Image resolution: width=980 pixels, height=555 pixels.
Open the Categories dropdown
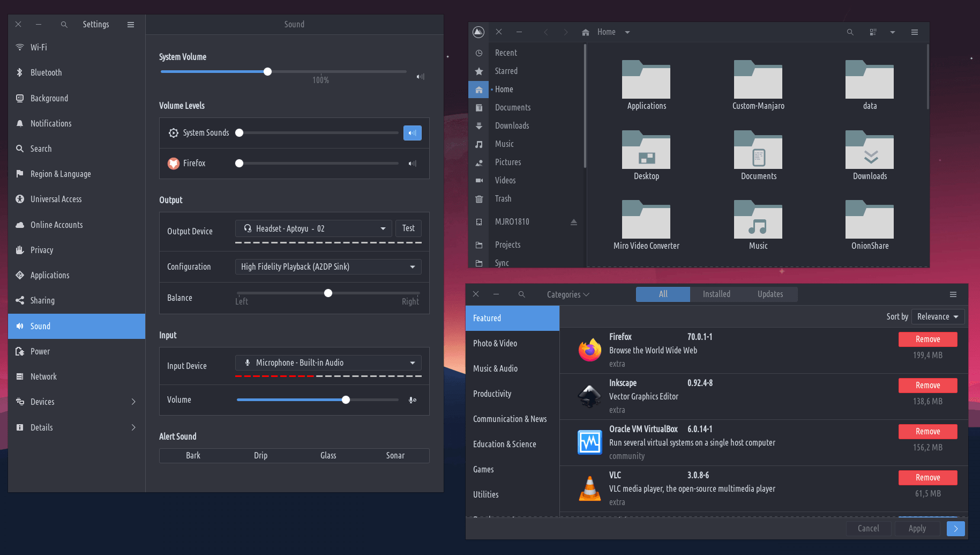(568, 294)
